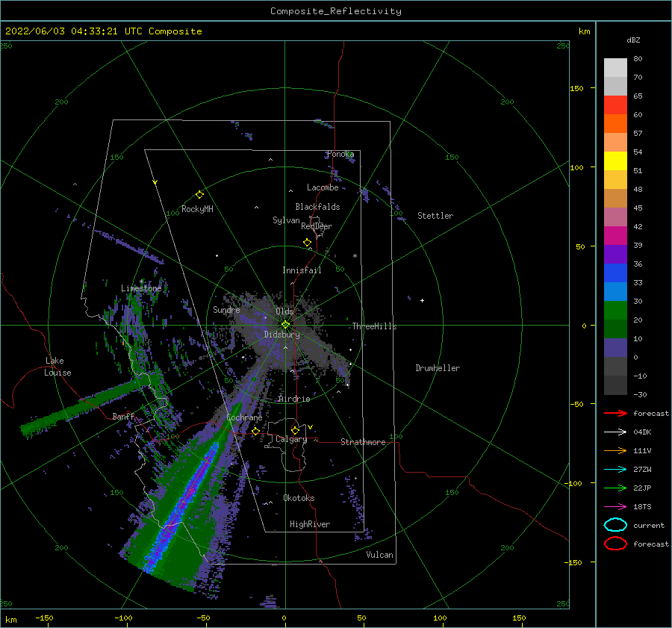Click the green 22JP arrow icon
Viewport: 672px width, 628px height.
(615, 488)
